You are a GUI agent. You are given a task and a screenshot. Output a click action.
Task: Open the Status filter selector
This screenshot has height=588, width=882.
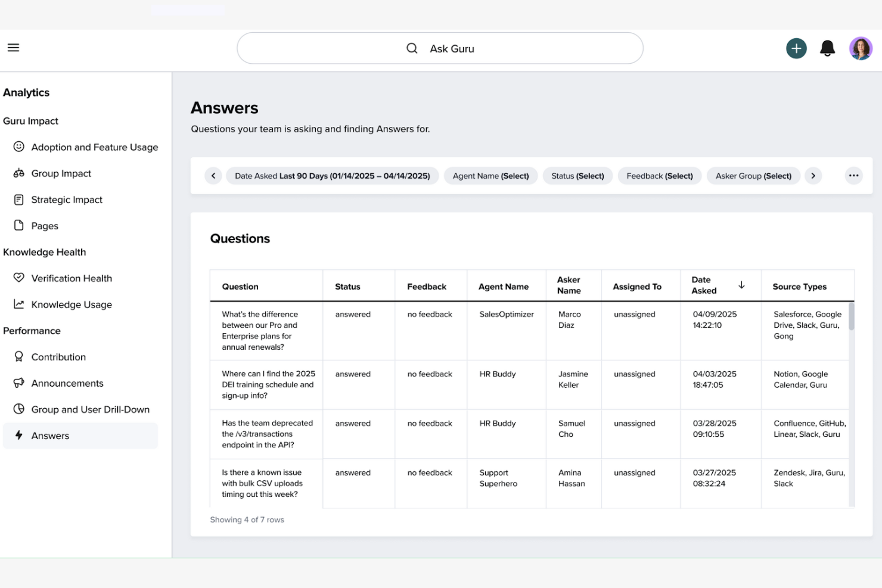(577, 176)
